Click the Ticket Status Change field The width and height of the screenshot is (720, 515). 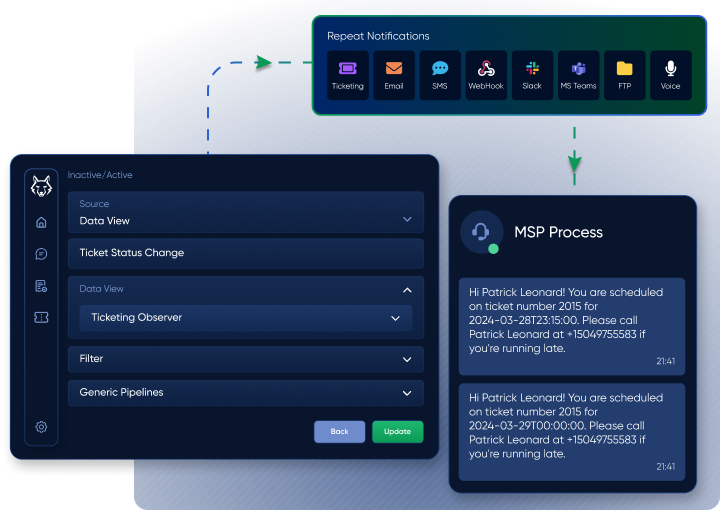click(245, 253)
